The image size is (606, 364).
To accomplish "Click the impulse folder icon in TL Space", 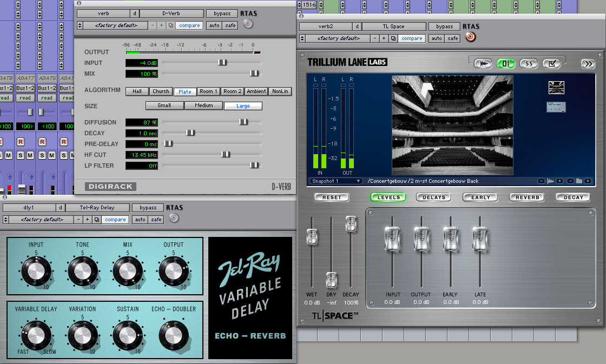I will 579,181.
